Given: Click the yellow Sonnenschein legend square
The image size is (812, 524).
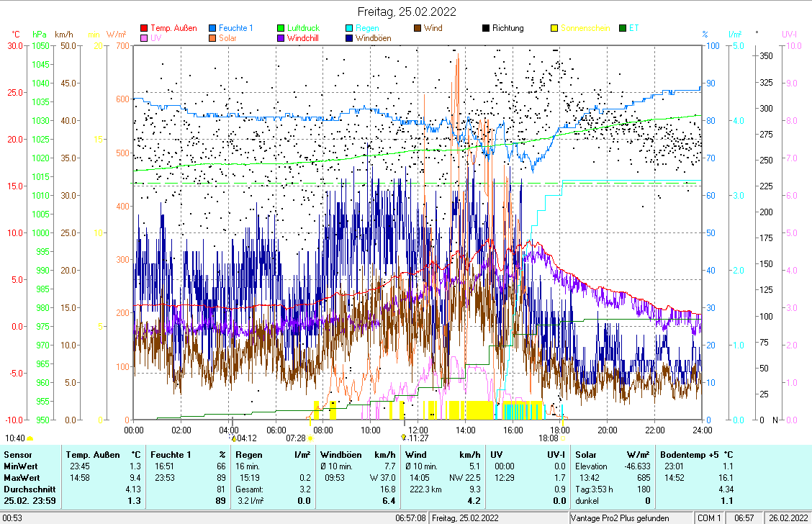Looking at the screenshot, I should pos(554,29).
